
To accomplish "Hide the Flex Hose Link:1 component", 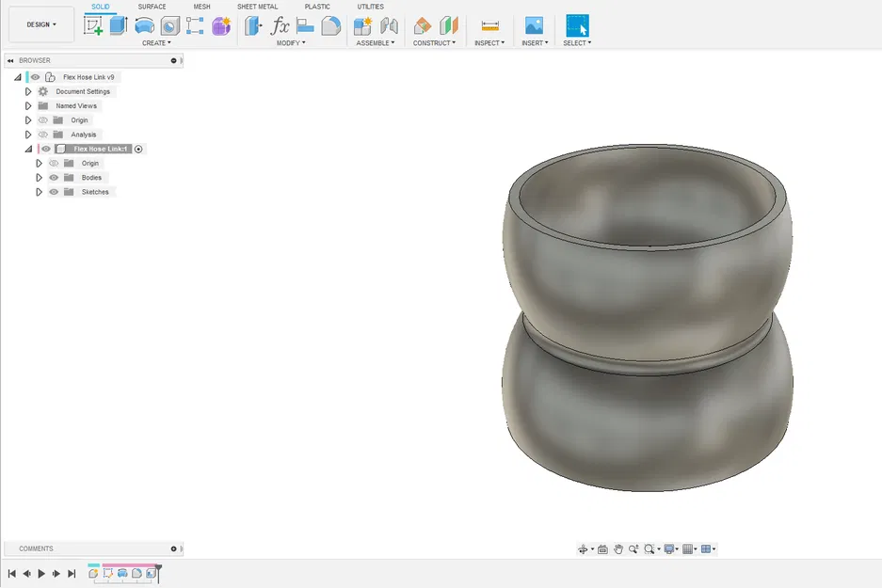I will (x=45, y=149).
